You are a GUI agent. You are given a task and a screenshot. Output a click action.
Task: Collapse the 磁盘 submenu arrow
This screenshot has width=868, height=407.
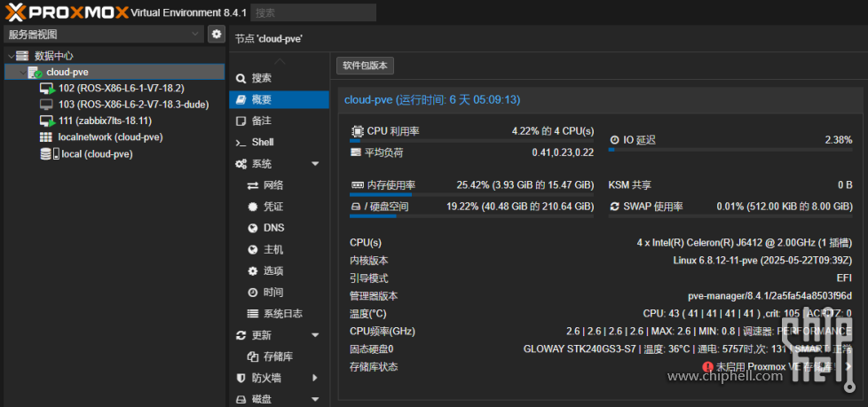(x=316, y=399)
